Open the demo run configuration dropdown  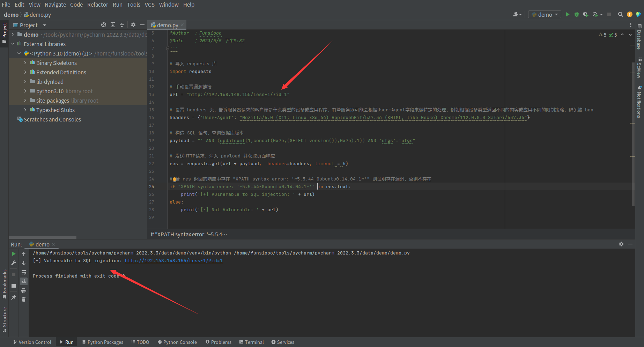[x=545, y=14]
